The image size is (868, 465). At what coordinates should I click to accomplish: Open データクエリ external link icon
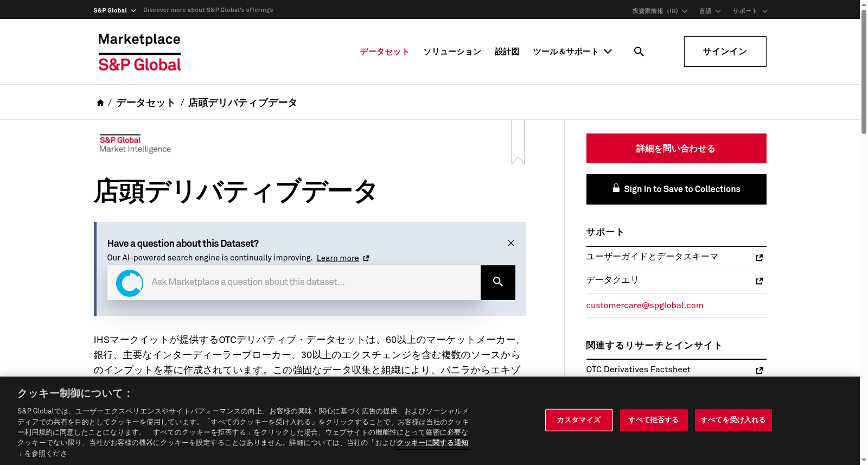coord(759,281)
